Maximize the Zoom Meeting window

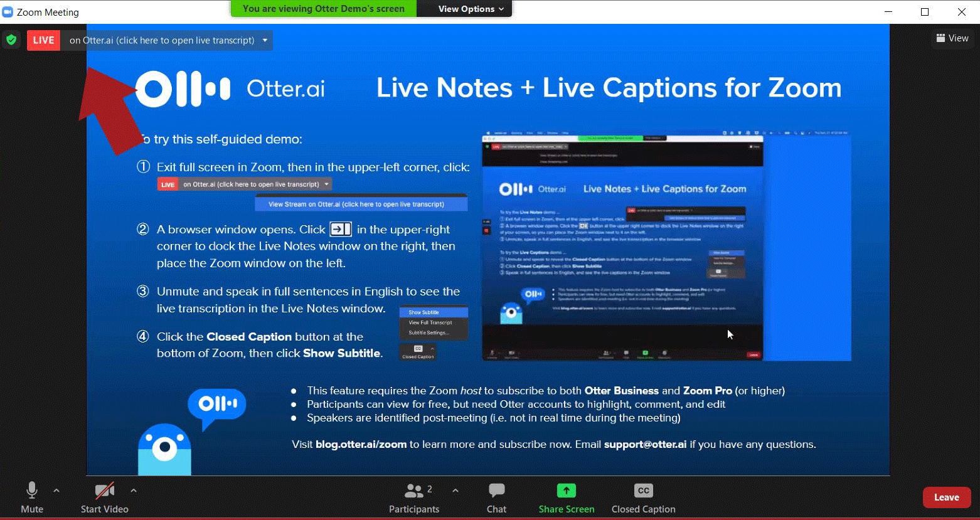(x=925, y=12)
